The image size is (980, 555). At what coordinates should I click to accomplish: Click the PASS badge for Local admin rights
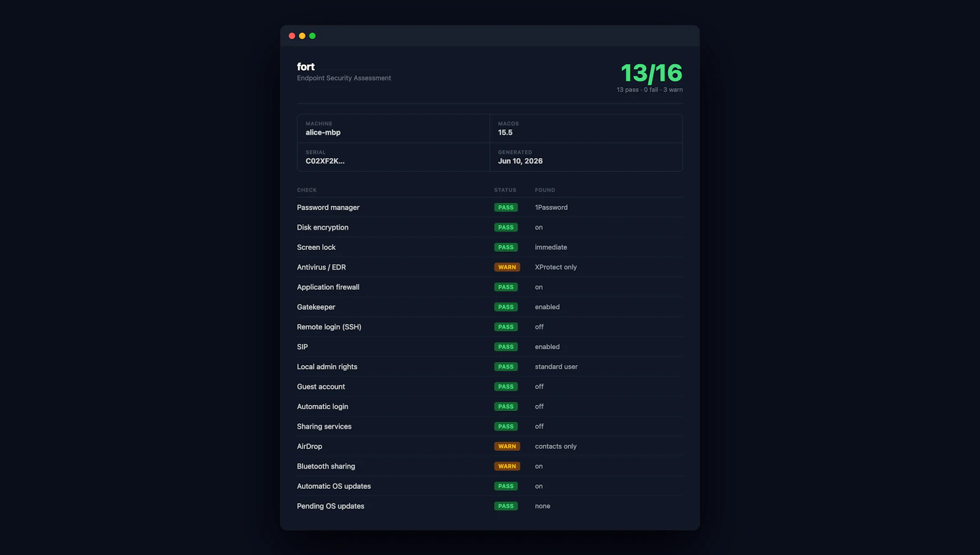tap(506, 367)
